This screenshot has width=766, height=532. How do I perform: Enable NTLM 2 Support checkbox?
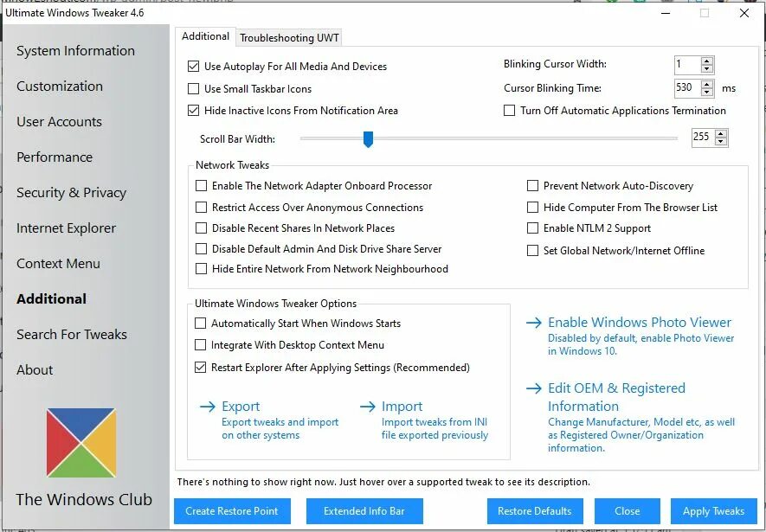point(533,228)
